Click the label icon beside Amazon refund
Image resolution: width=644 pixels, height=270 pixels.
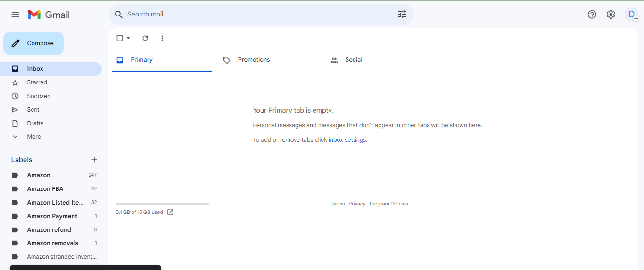point(15,230)
